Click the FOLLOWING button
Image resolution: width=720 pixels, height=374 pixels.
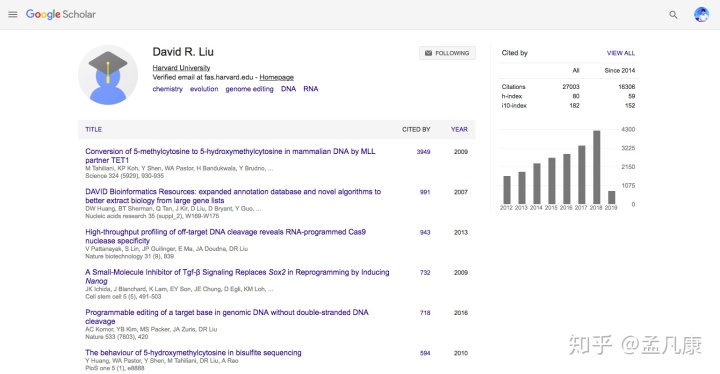447,53
